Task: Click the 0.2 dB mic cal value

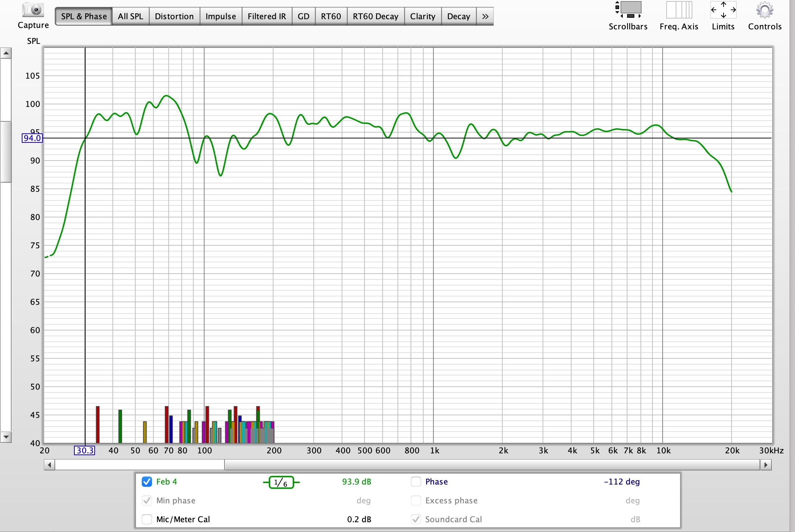Action: click(x=359, y=519)
